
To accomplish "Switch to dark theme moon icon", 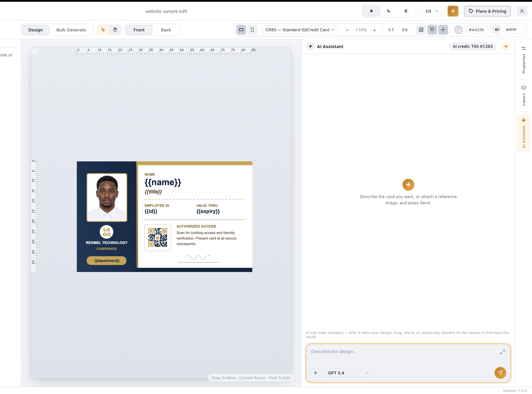I will pos(389,11).
